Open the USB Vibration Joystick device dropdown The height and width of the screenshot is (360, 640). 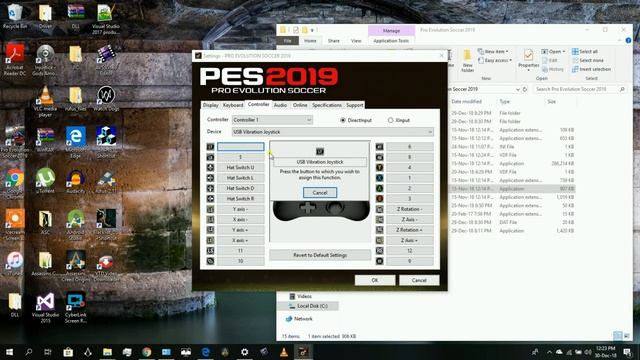tap(333, 132)
